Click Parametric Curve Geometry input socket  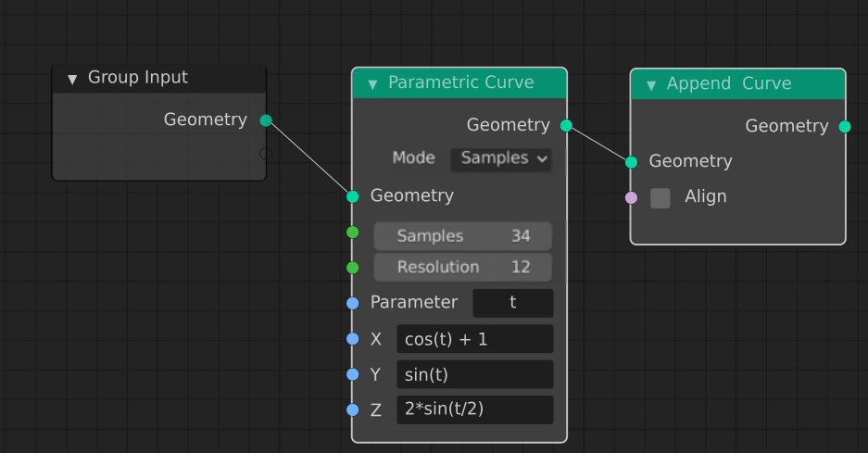[353, 196]
